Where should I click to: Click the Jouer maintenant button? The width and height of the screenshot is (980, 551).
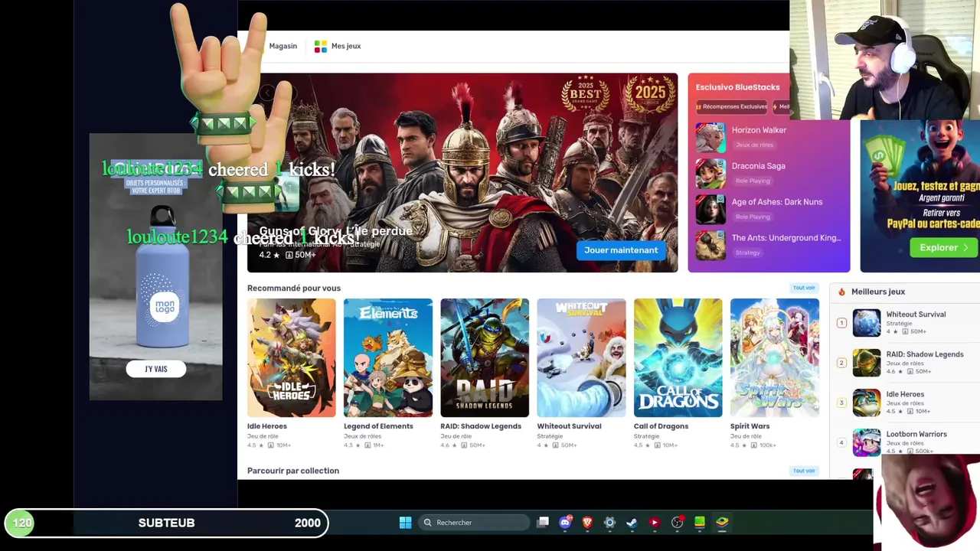(621, 250)
